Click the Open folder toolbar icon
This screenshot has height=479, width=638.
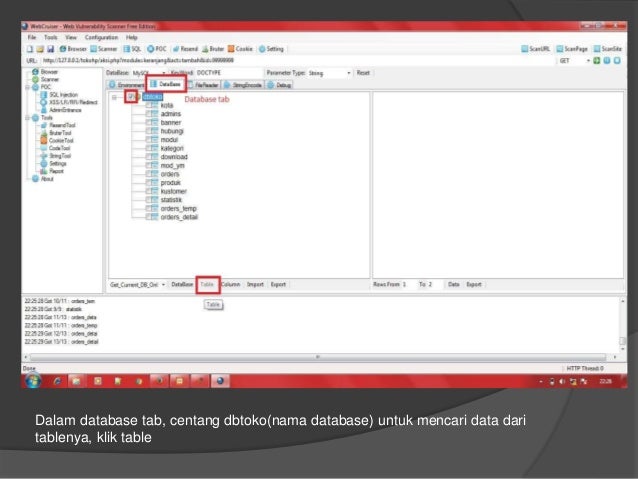pos(40,49)
